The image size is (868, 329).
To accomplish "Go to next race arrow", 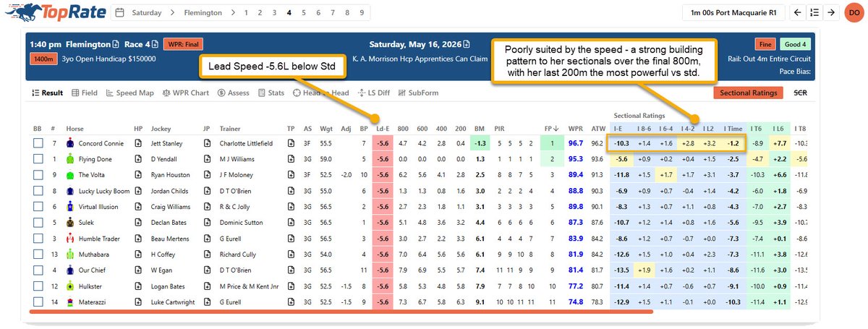I will pyautogui.click(x=831, y=12).
